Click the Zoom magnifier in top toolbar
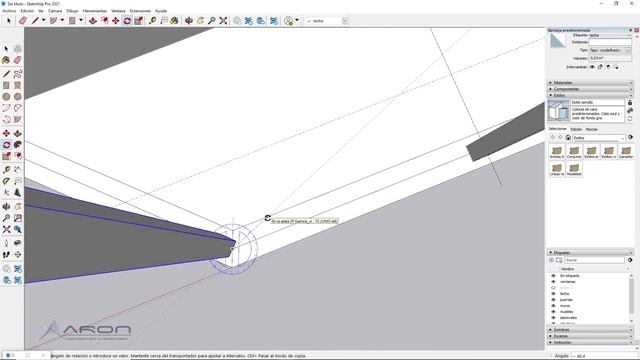This screenshot has height=360, width=640. pos(212,20)
